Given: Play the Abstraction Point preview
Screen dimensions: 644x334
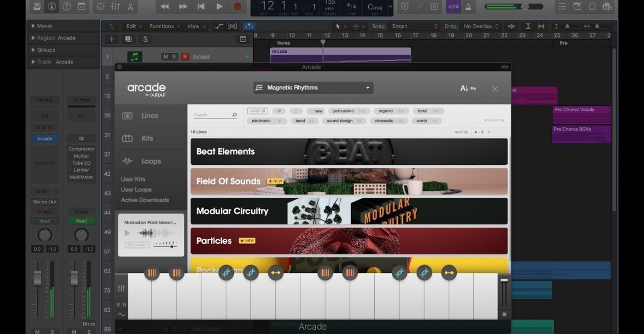Looking at the screenshot, I should click(127, 233).
